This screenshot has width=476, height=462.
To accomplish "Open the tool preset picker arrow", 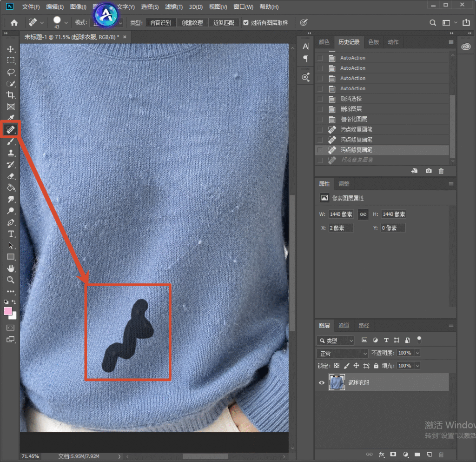I will coord(42,23).
